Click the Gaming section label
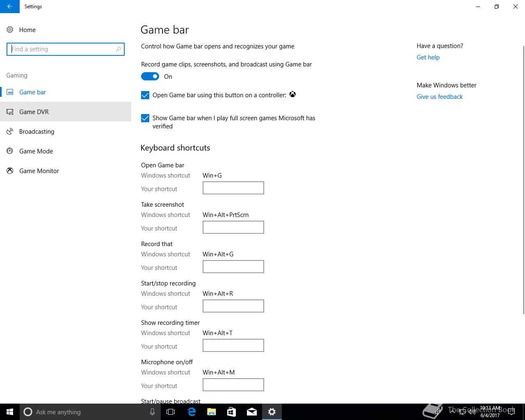 (x=17, y=75)
